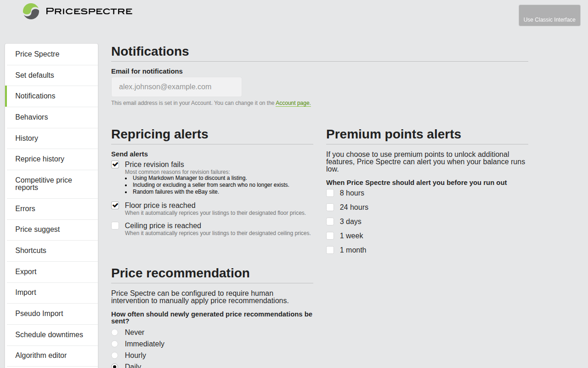
Task: Open the Schedule downtimes page
Action: 49,334
